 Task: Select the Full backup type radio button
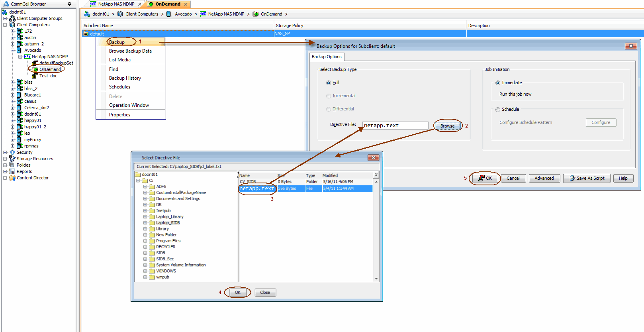[x=329, y=83]
